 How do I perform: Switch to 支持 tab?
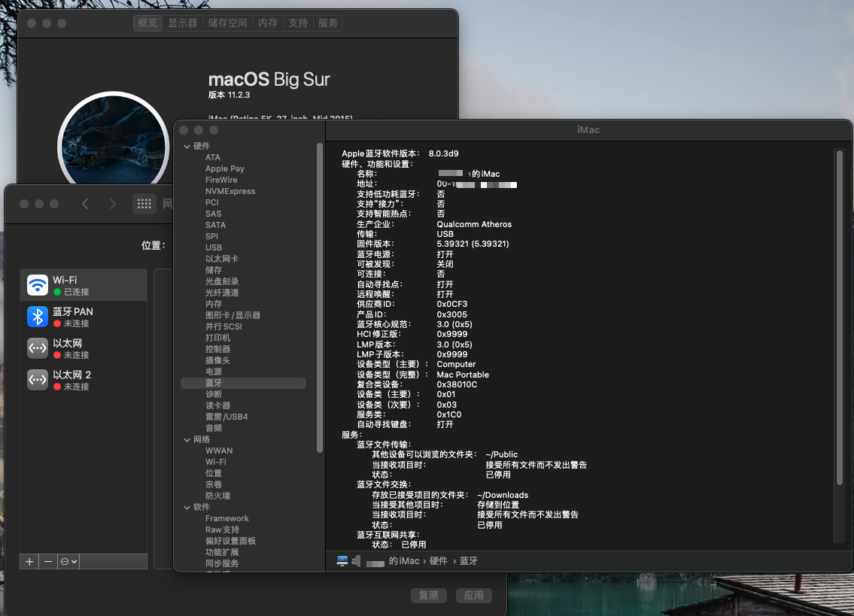(x=298, y=23)
